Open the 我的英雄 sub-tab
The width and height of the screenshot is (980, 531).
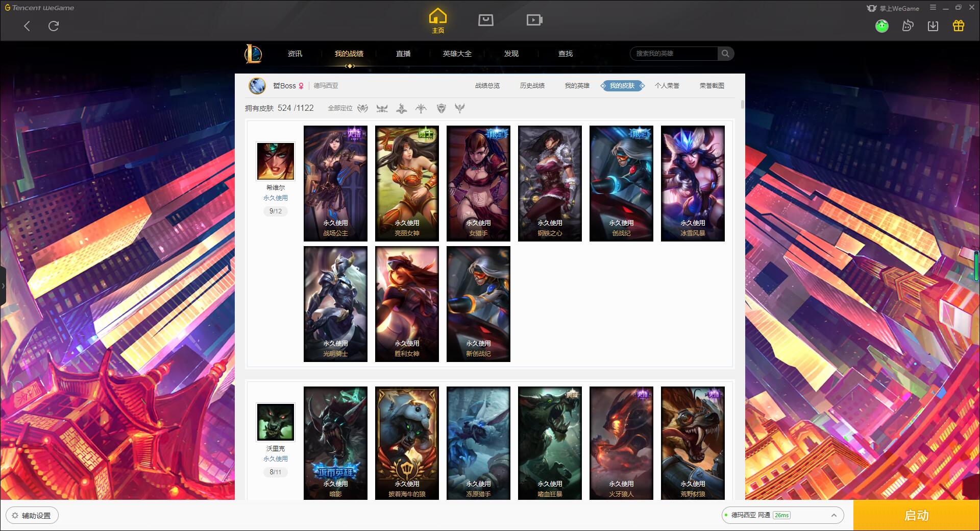tap(577, 86)
